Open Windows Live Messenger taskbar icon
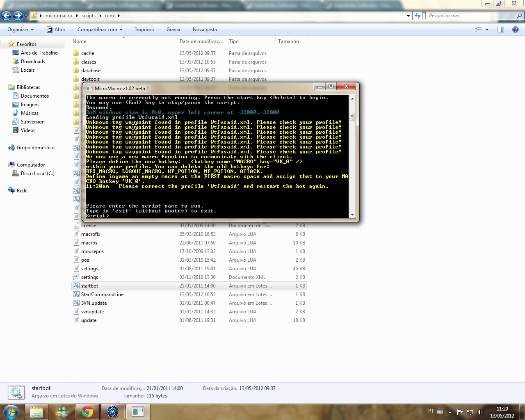The image size is (525, 420). point(62,412)
